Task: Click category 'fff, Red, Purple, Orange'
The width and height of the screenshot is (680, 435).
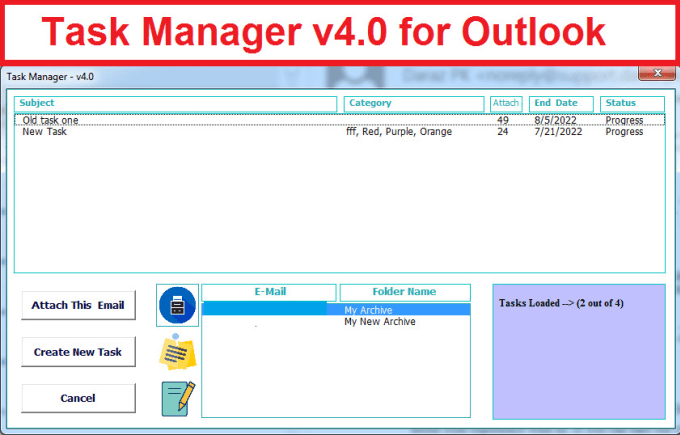Action: 399,131
